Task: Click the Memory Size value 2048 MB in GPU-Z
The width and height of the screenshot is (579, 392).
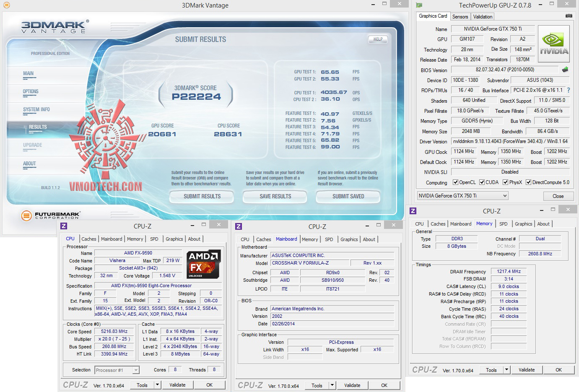Action: [471, 131]
